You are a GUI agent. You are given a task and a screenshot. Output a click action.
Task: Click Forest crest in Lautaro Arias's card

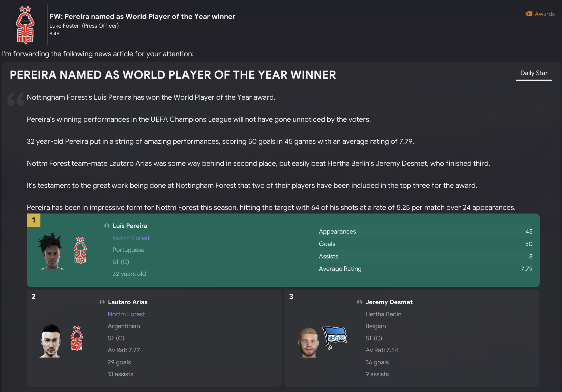(x=77, y=338)
